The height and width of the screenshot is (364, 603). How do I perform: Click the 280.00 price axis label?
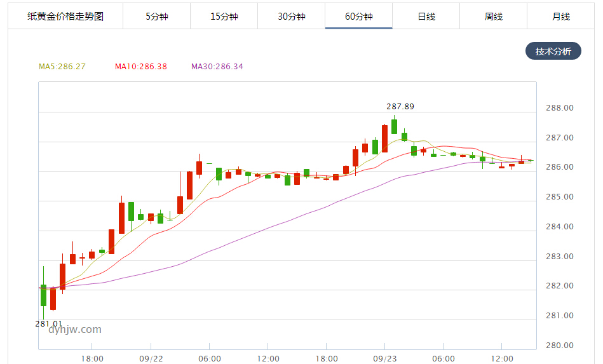559,346
